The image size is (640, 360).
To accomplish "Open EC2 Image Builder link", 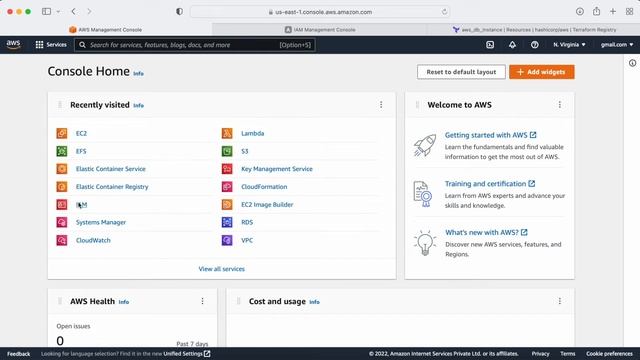I will [x=267, y=205].
